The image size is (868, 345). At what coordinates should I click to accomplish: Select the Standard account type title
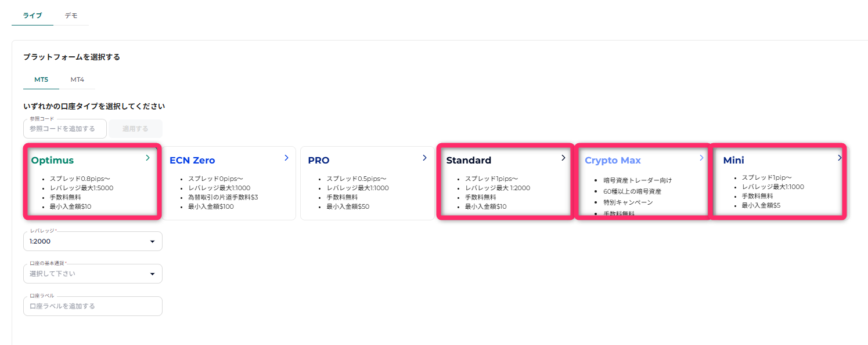[x=469, y=161]
